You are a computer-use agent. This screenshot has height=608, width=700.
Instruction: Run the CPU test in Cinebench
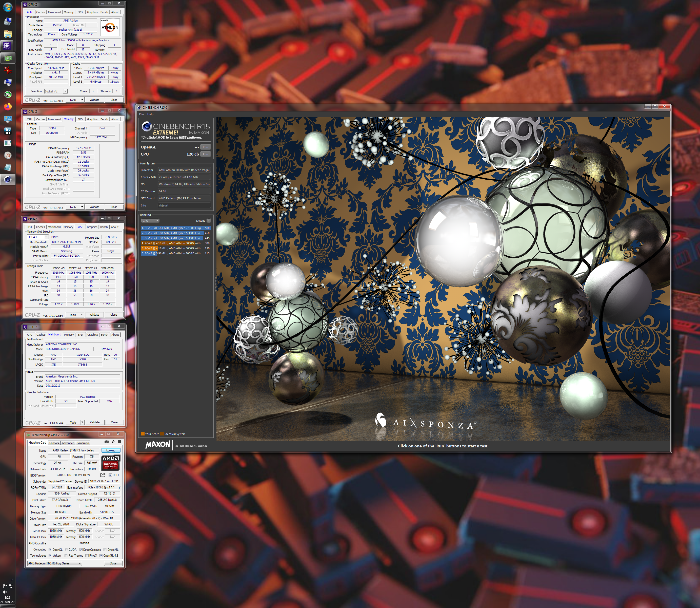tap(205, 154)
